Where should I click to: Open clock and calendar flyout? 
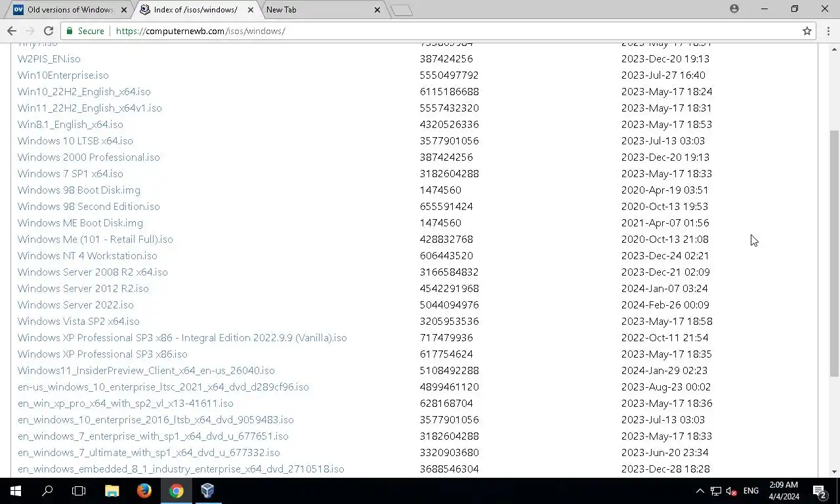tap(784, 491)
